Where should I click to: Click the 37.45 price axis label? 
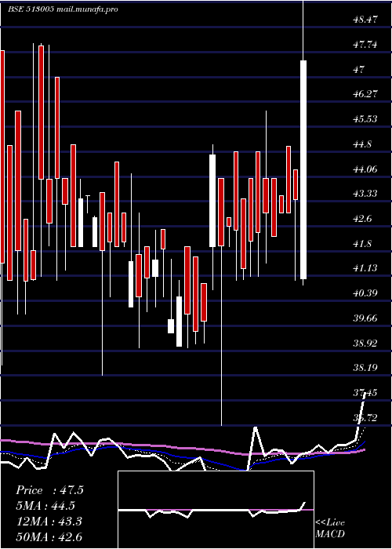[365, 393]
